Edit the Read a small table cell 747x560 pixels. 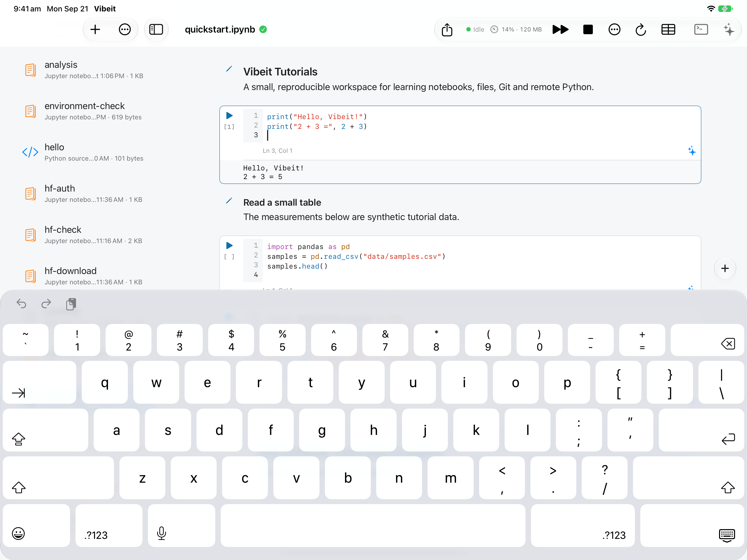[229, 201]
